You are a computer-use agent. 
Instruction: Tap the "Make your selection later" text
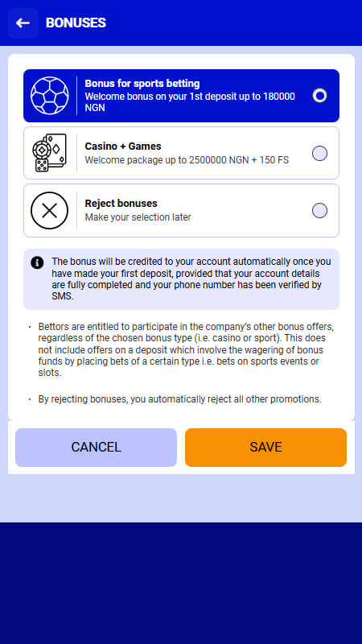[x=138, y=217]
